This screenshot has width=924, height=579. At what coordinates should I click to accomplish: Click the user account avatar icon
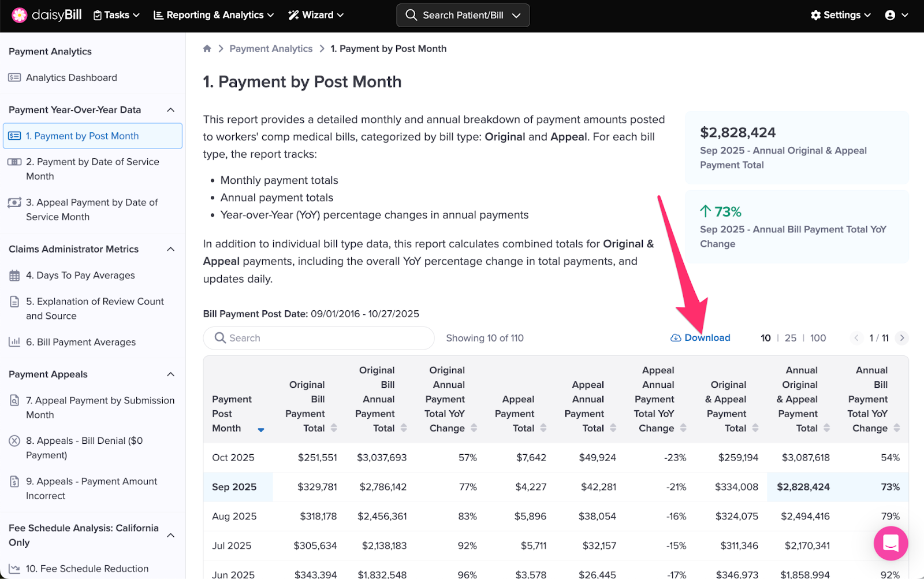890,15
